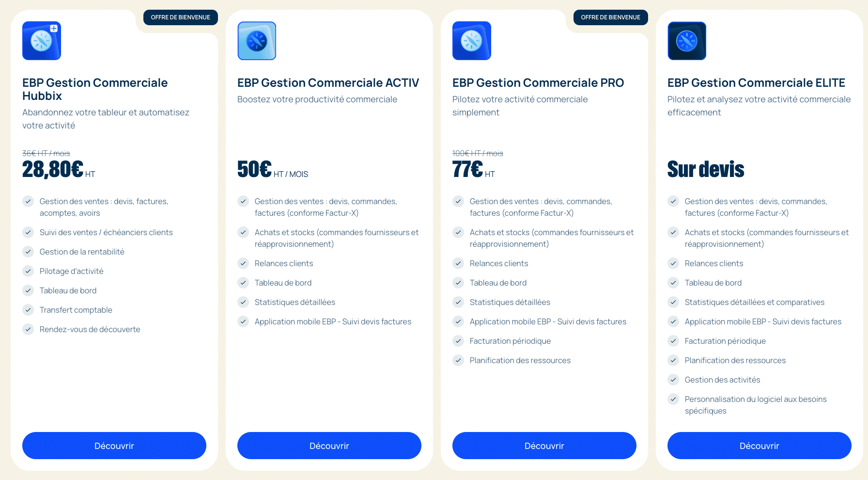Viewport: 868px width, 480px height.
Task: Click the checkmark beside Planification des ressources in PRO
Action: pyautogui.click(x=458, y=360)
